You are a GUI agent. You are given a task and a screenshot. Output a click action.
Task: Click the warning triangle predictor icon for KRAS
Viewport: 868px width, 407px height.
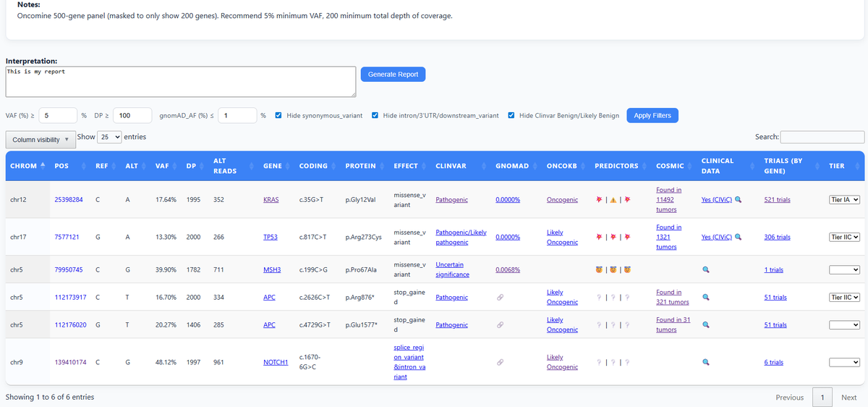tap(613, 200)
